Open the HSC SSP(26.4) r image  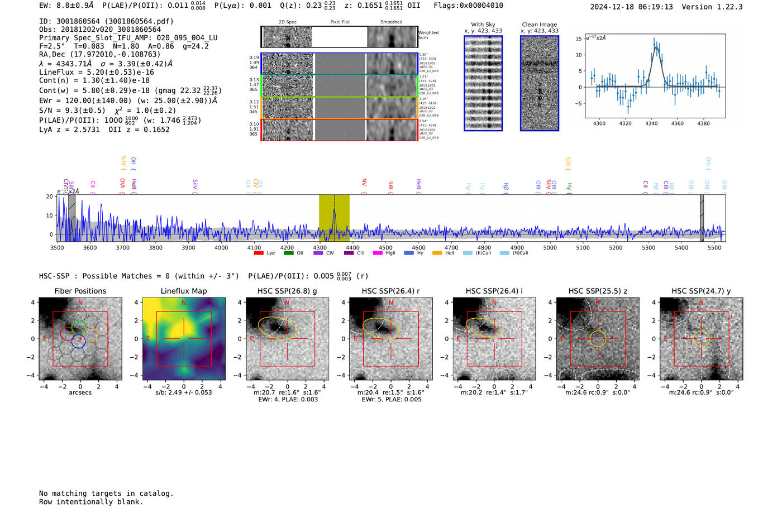(x=390, y=339)
